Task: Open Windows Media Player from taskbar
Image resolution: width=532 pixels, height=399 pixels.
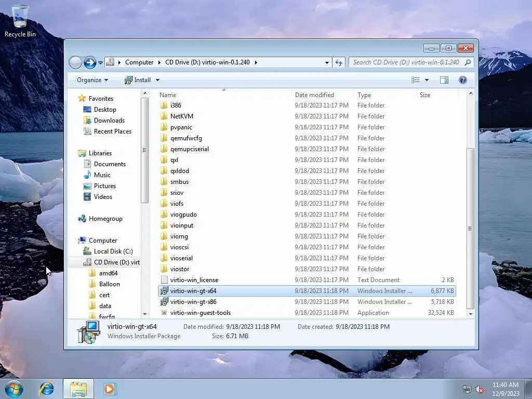Action: coord(110,389)
